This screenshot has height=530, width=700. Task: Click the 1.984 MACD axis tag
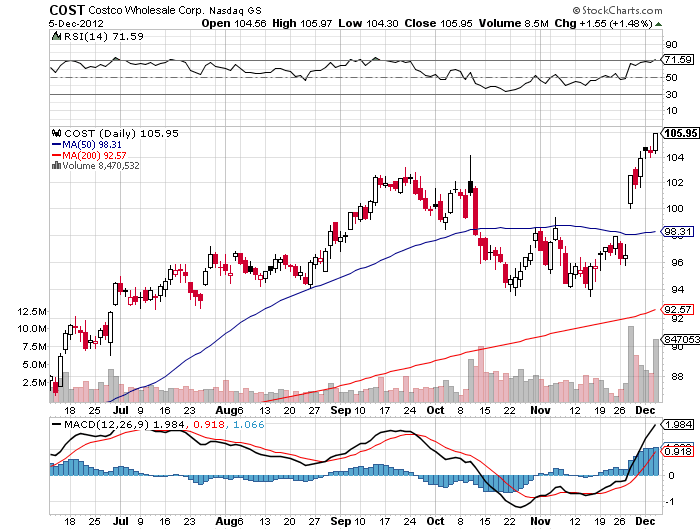[678, 424]
